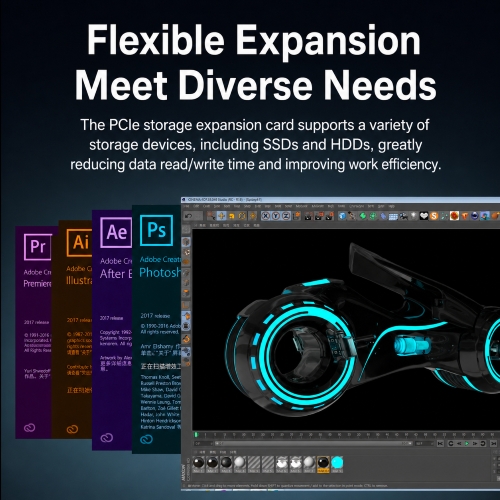The height and width of the screenshot is (500, 500).
Task: Play the animation forward with green arrow
Action: (467, 443)
